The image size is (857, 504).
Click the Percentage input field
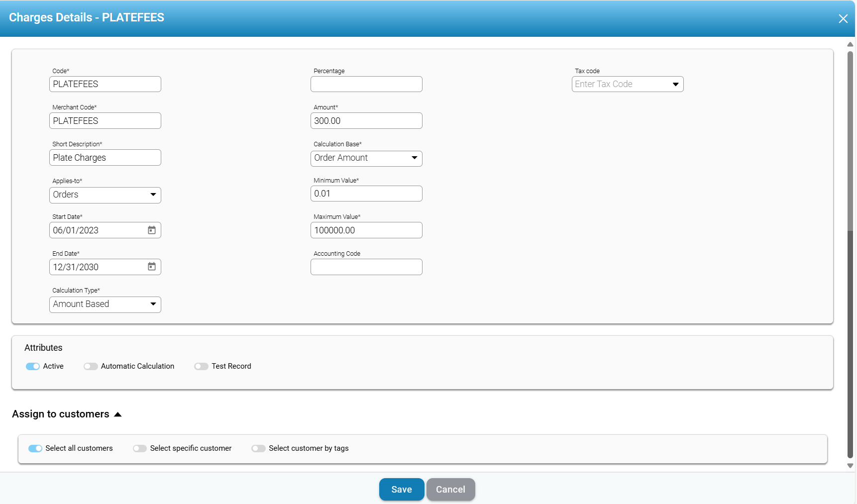(x=366, y=85)
